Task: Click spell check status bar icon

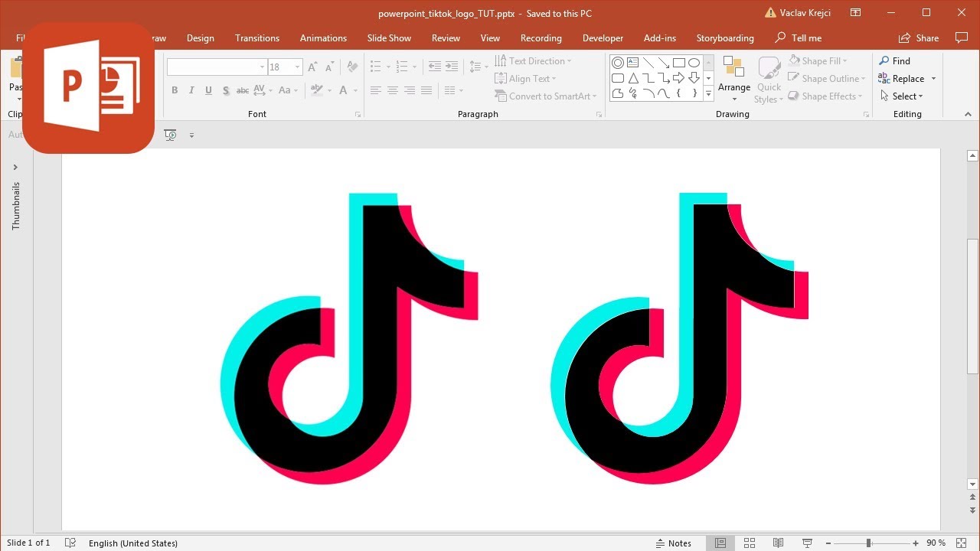Action: point(70,543)
